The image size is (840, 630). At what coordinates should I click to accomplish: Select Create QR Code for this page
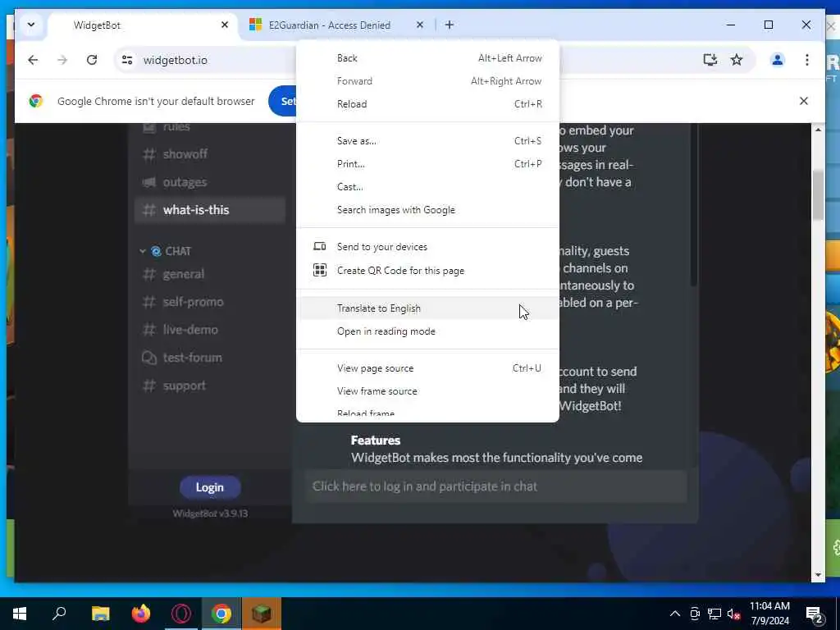click(427, 271)
